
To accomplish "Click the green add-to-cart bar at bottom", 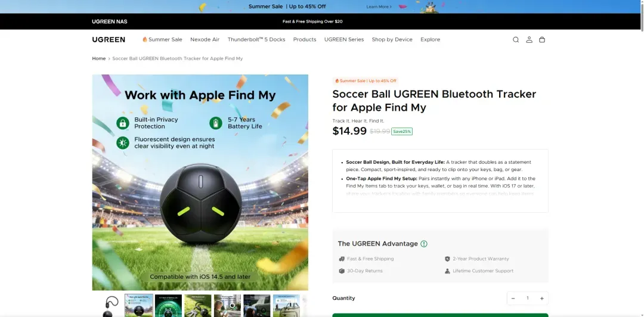I will pos(440,315).
